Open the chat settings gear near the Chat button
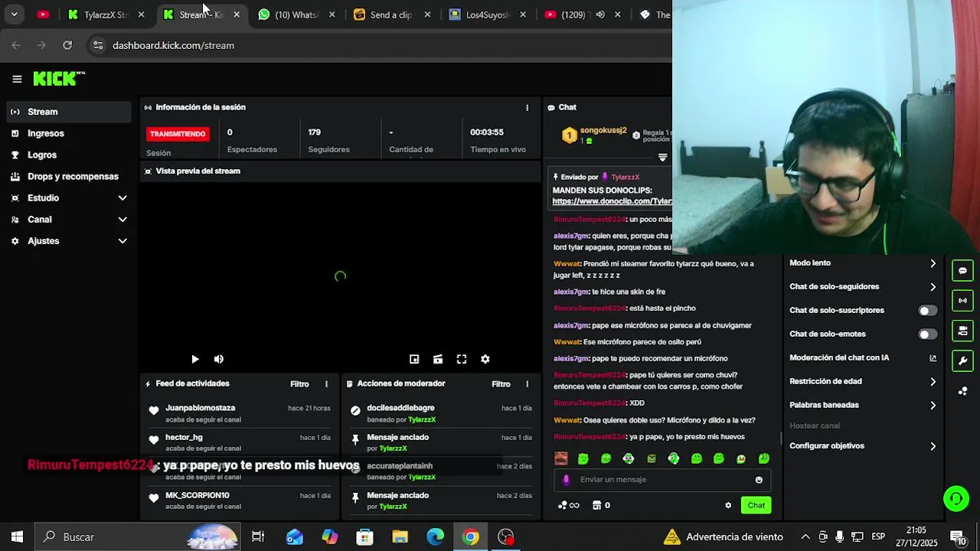The image size is (980, 551). coord(728,505)
